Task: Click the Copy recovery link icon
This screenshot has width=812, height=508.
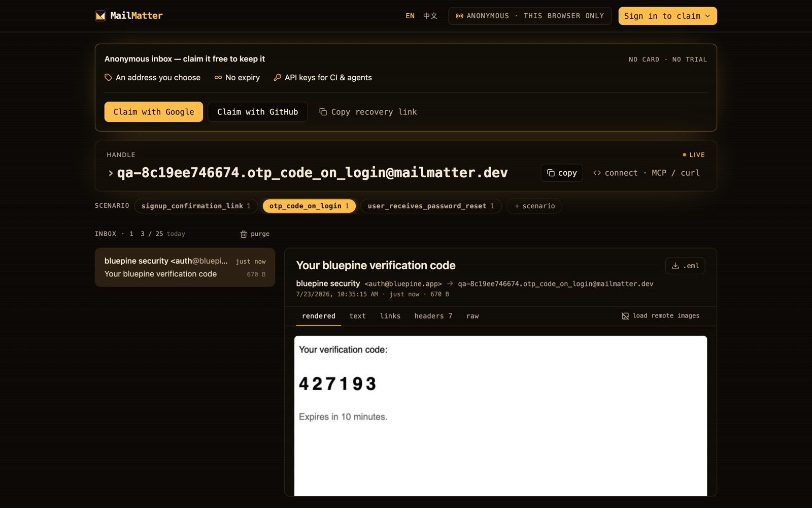Action: tap(323, 112)
